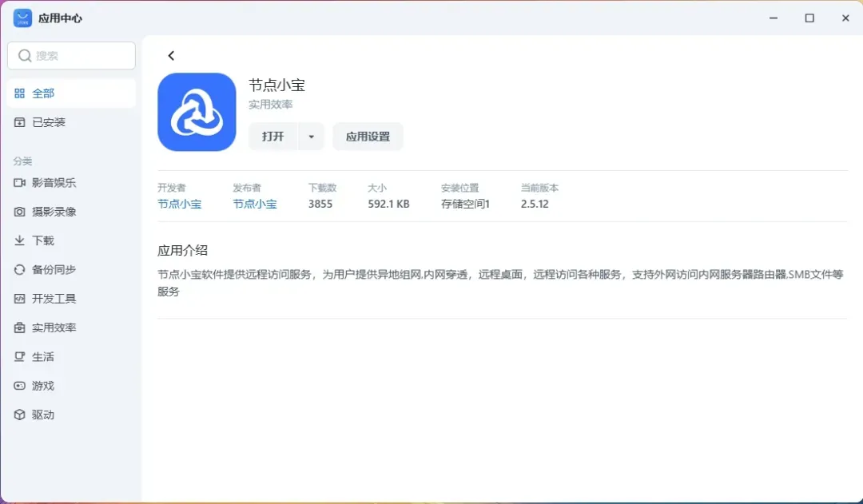
Task: Click the back arrow icon
Action: [171, 56]
